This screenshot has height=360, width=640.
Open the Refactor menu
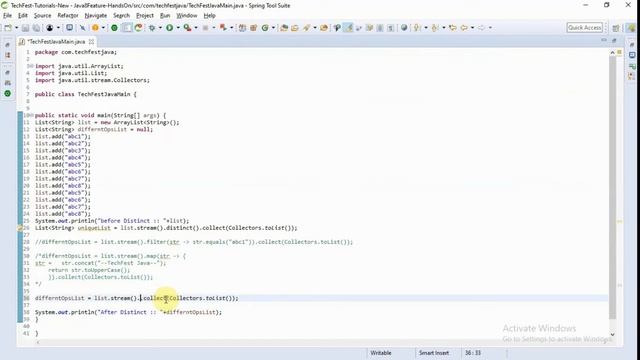pos(68,16)
